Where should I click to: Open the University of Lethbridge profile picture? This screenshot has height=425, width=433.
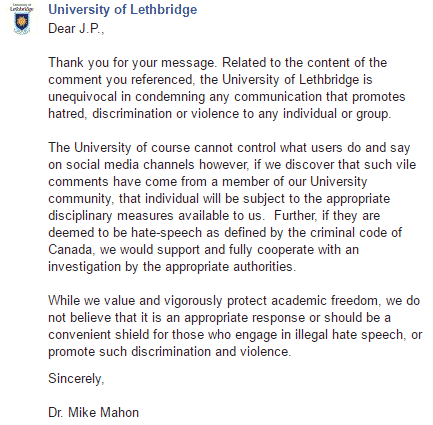[x=21, y=19]
